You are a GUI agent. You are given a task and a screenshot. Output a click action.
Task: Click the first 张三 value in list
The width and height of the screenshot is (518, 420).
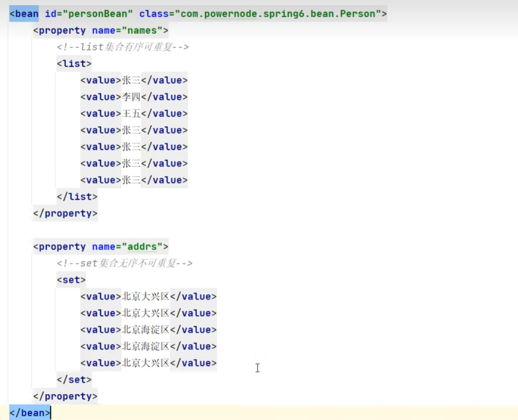point(131,80)
